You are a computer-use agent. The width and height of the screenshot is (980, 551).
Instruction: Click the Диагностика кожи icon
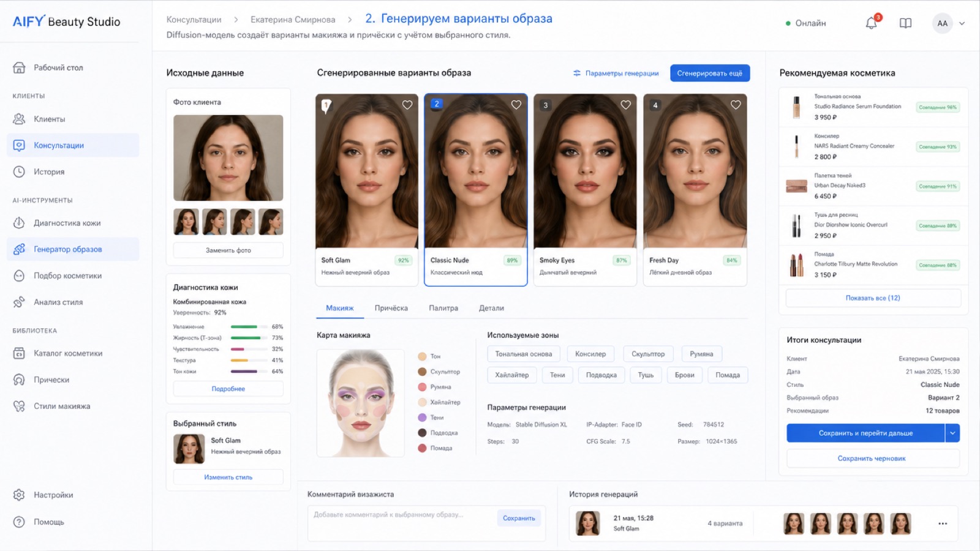(x=19, y=223)
